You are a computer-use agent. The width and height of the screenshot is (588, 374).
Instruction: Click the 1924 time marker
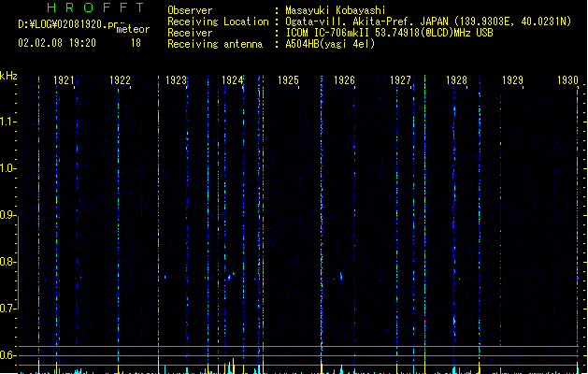coord(232,80)
